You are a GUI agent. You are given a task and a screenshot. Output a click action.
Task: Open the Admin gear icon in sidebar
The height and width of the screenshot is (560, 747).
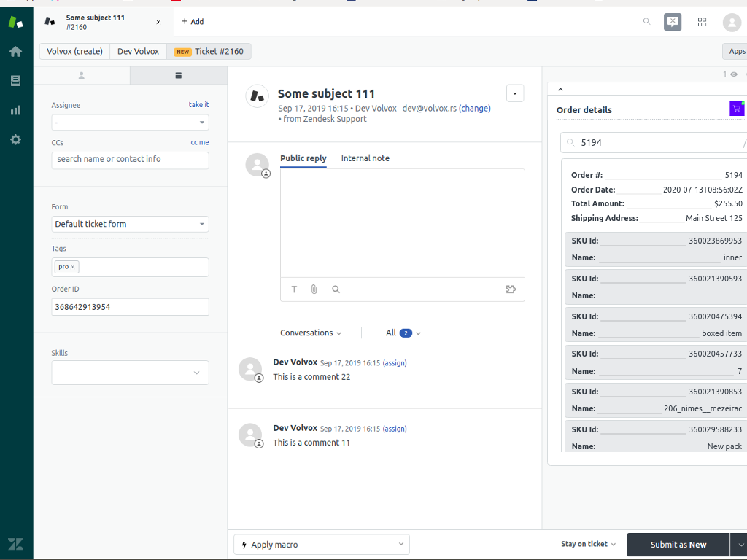[16, 139]
